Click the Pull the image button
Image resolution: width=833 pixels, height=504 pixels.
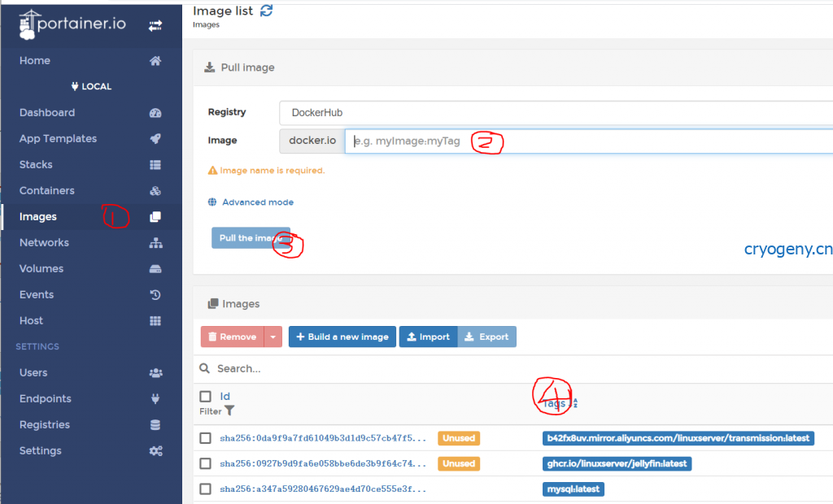251,238
